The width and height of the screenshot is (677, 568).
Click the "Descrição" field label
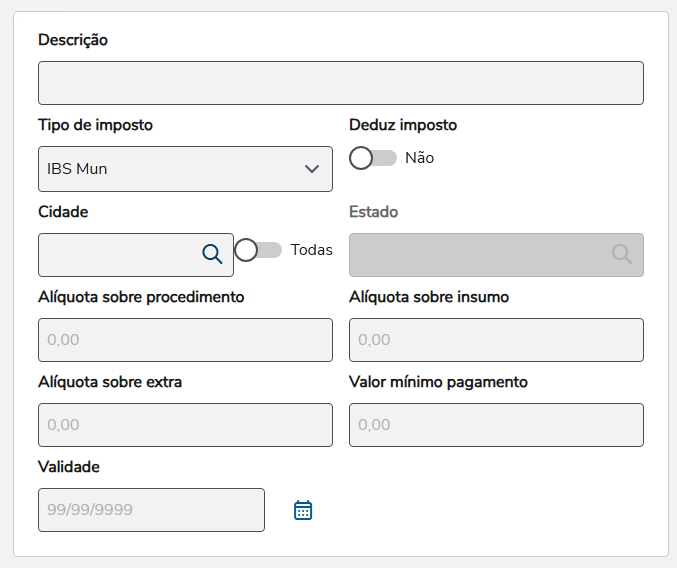[x=73, y=40]
